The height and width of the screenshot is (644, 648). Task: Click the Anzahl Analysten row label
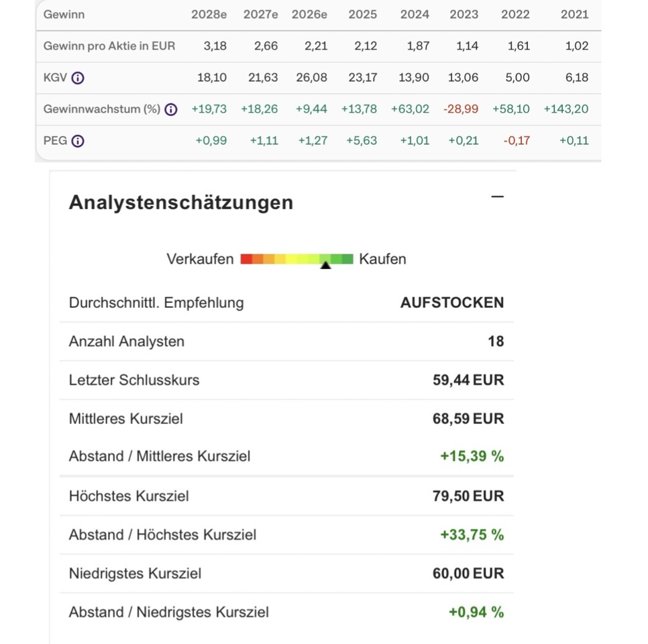tap(126, 341)
